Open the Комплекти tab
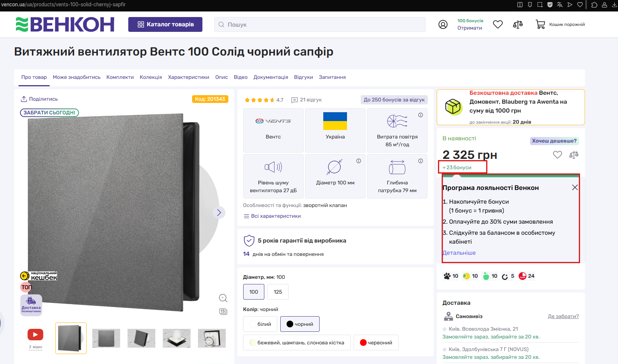This screenshot has width=618, height=364. tap(120, 77)
